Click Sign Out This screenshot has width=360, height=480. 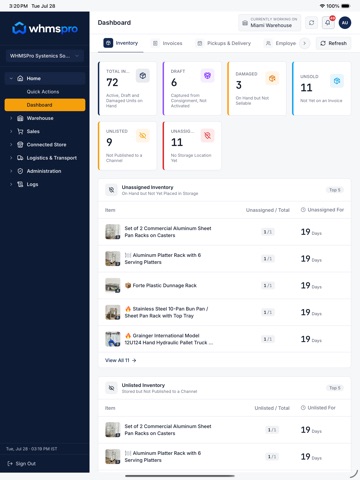pyautogui.click(x=21, y=464)
